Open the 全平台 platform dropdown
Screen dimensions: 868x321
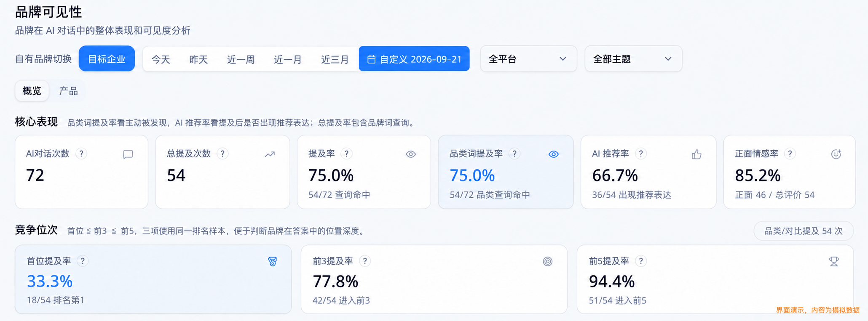[528, 58]
